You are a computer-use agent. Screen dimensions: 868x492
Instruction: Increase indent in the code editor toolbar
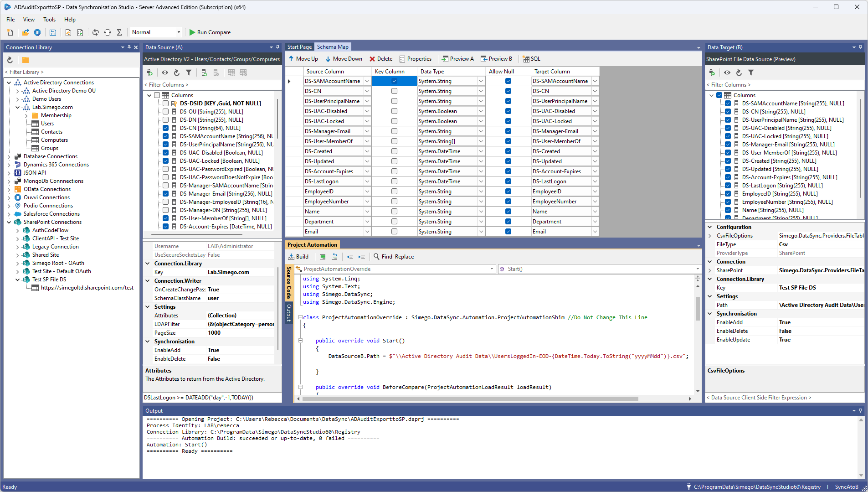[362, 257]
